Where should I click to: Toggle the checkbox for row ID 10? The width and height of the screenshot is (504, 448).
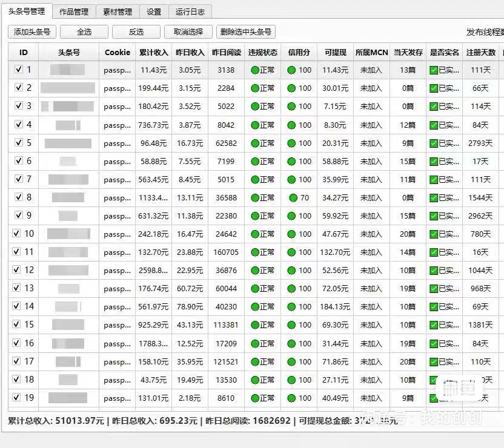(x=16, y=233)
